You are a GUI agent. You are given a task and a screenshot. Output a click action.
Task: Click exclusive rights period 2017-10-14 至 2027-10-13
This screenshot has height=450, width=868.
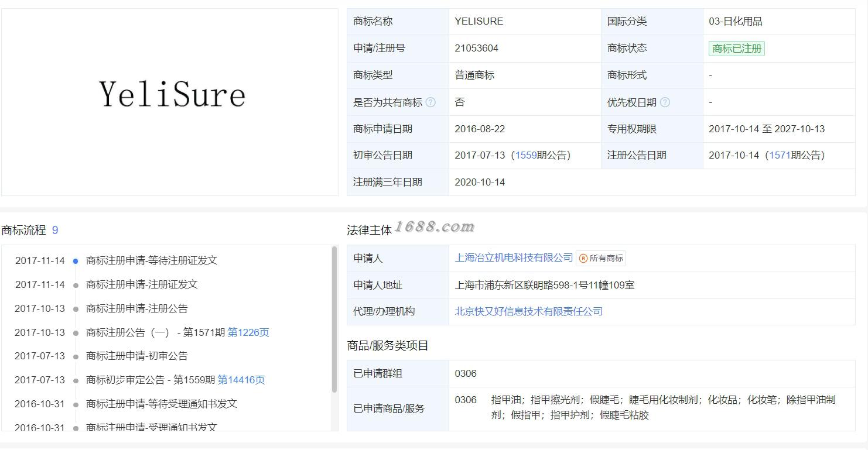click(766, 129)
